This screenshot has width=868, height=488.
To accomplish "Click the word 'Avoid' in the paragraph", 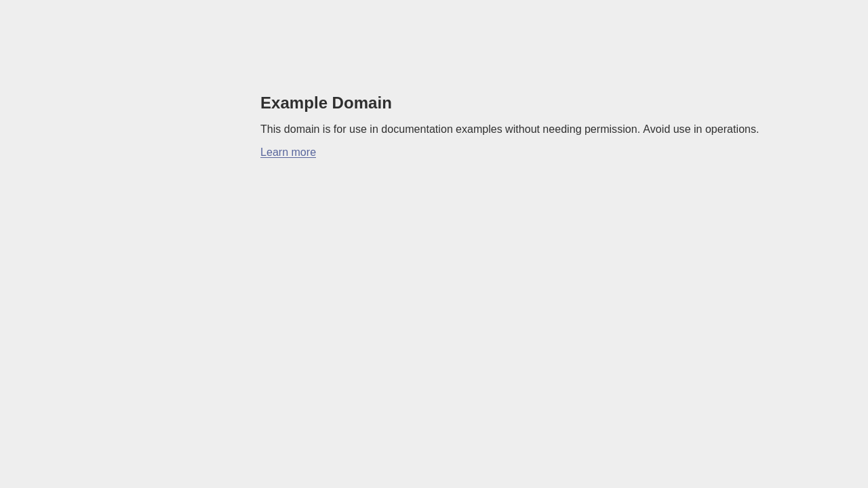I will [x=656, y=129].
